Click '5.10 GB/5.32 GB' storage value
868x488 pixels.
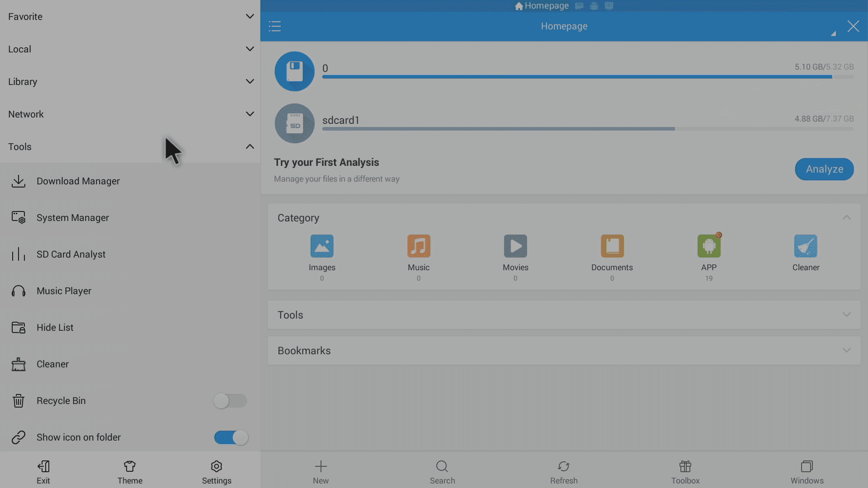click(x=824, y=67)
